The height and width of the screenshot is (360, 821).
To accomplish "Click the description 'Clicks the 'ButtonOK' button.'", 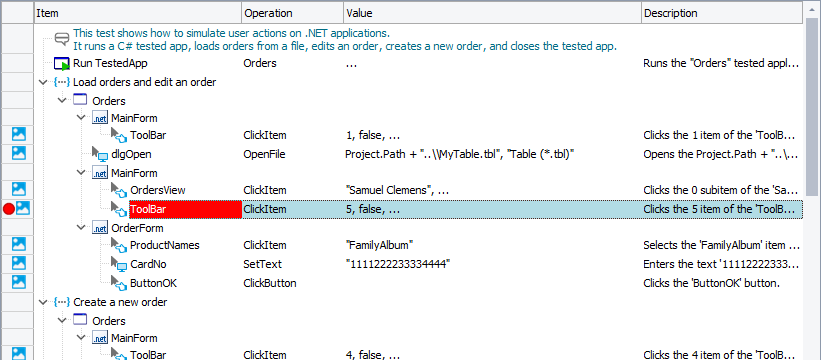I will coord(712,283).
